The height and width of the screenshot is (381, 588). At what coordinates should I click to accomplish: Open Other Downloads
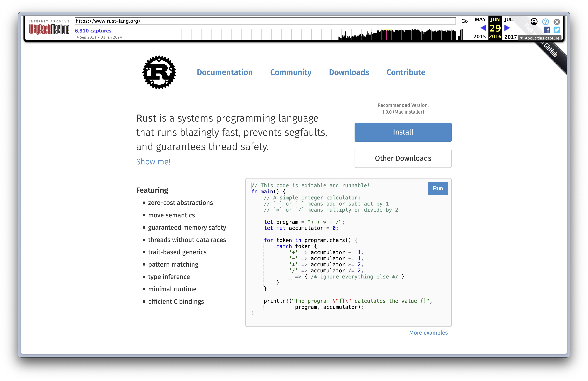(403, 158)
